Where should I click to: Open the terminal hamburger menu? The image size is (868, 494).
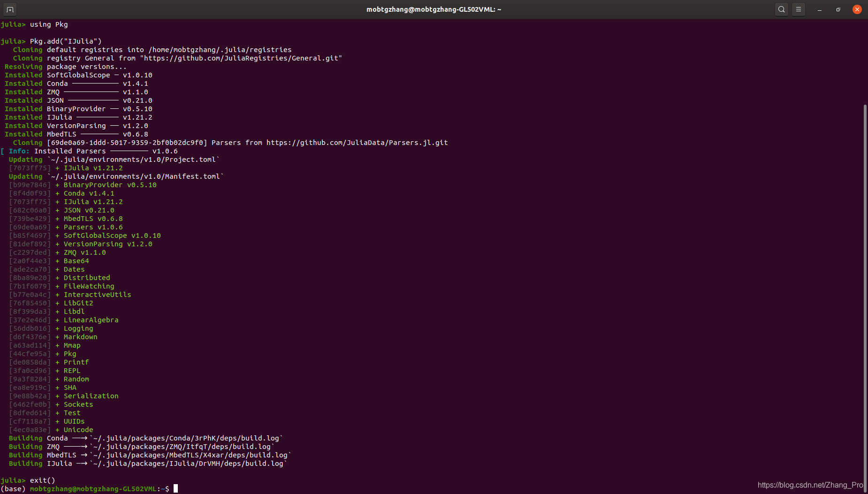click(798, 9)
